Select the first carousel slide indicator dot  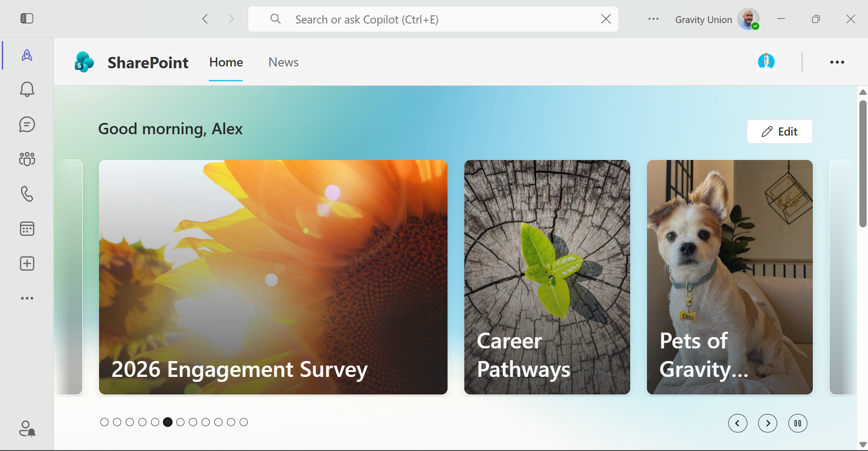pyautogui.click(x=104, y=422)
